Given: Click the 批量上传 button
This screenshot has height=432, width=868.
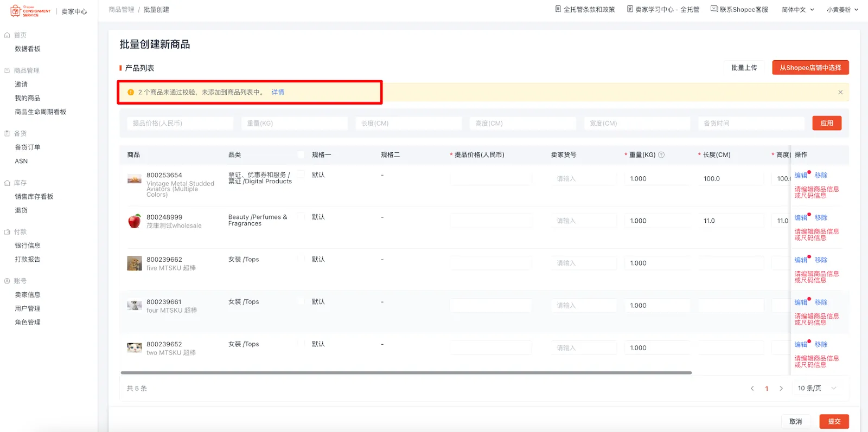Looking at the screenshot, I should (744, 68).
